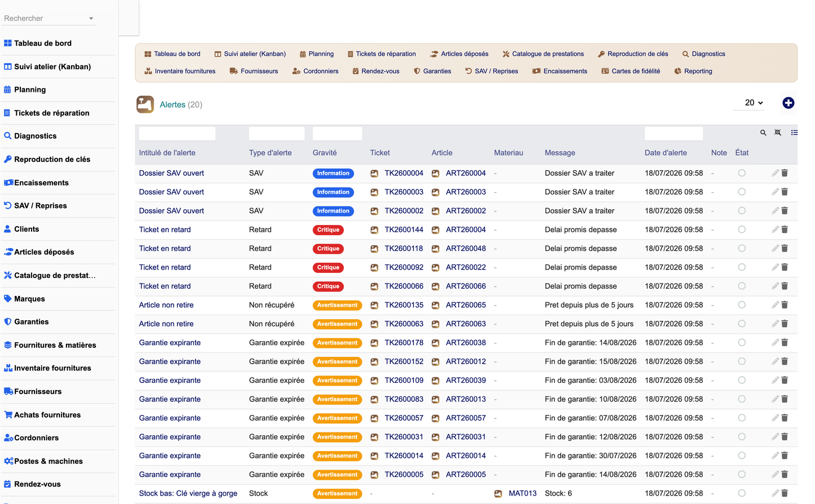Click the Type d'alerte filter field

point(277,134)
